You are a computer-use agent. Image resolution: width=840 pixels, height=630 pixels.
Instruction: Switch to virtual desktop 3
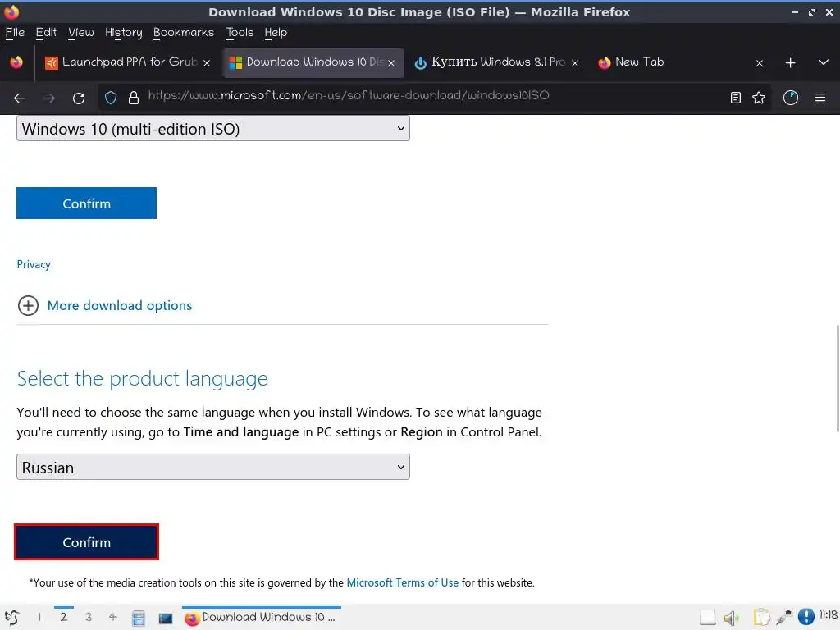tap(89, 617)
